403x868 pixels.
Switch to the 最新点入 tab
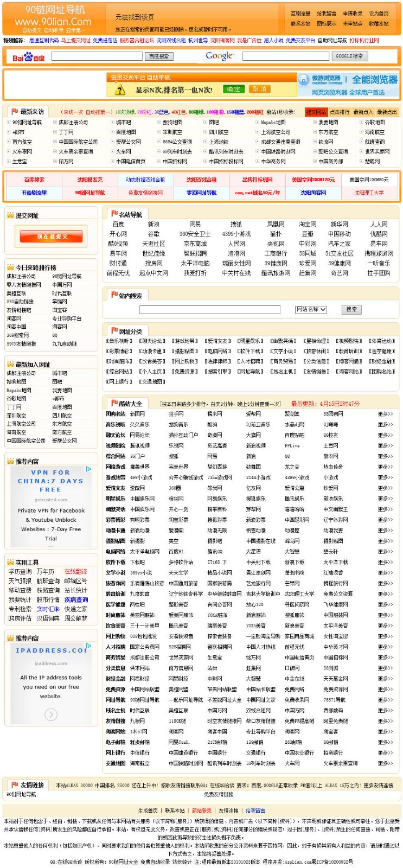363,112
